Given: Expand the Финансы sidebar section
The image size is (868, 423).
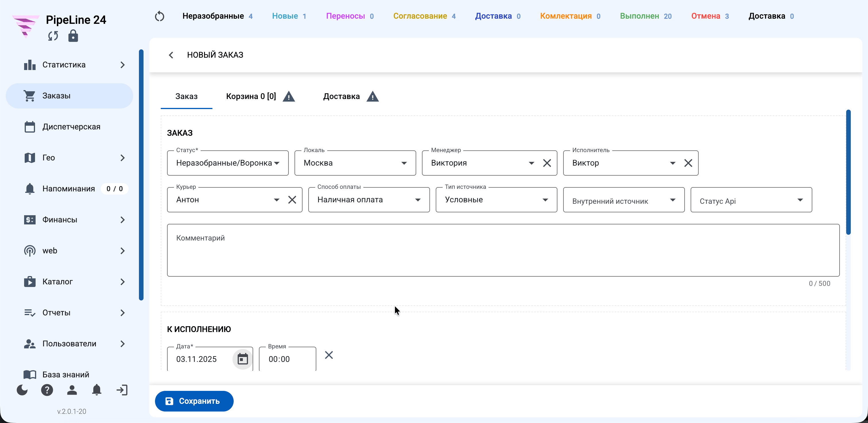Looking at the screenshot, I should pyautogui.click(x=69, y=220).
